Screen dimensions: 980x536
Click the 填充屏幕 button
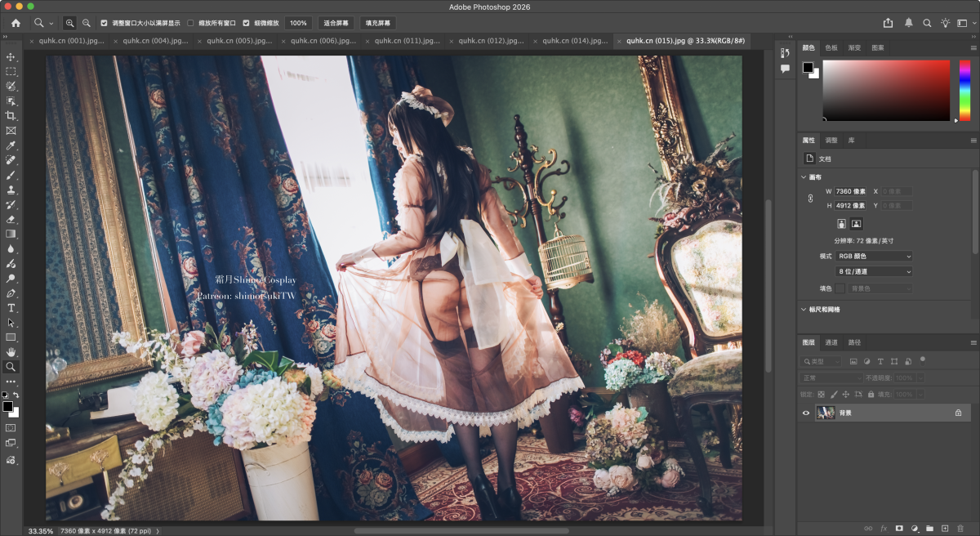click(x=377, y=23)
